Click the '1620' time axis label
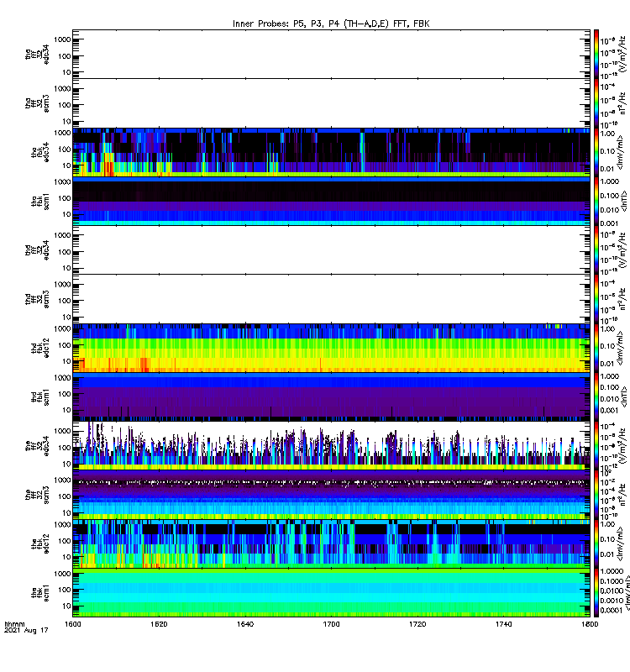Viewport: 630px width, 672px height. [159, 624]
